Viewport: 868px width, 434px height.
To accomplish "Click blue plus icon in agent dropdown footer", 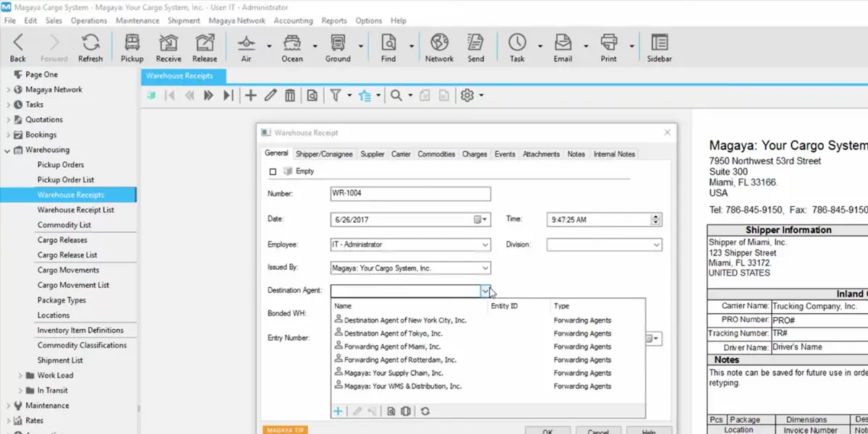I will coord(338,411).
